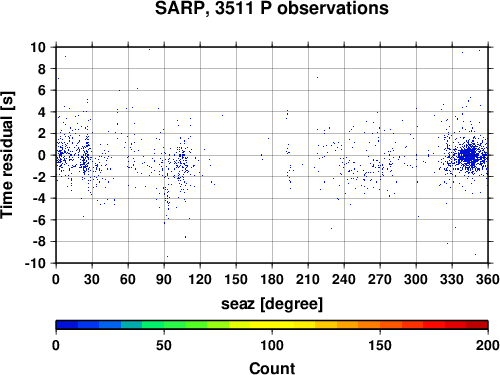Screen dimensions: 500x375
Task: Click the x-axis tick label "210"
Action: (x=308, y=279)
